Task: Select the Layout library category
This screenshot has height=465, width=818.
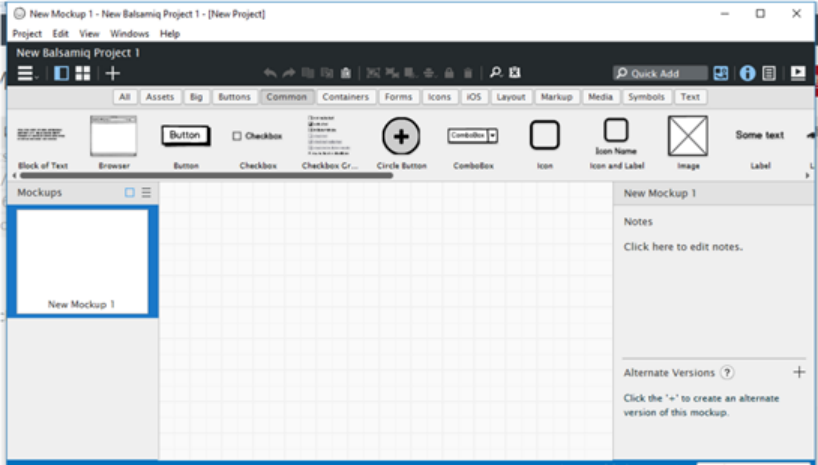Action: point(511,97)
